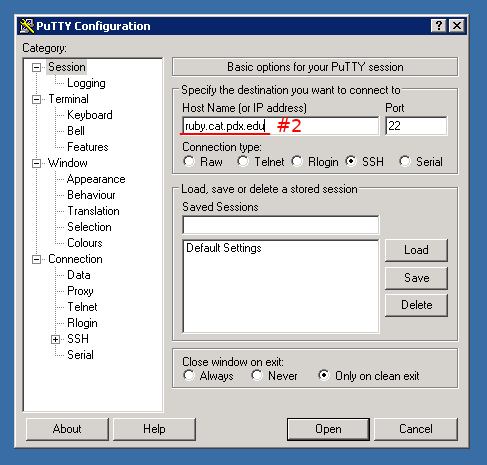Click the Help button

(x=154, y=429)
